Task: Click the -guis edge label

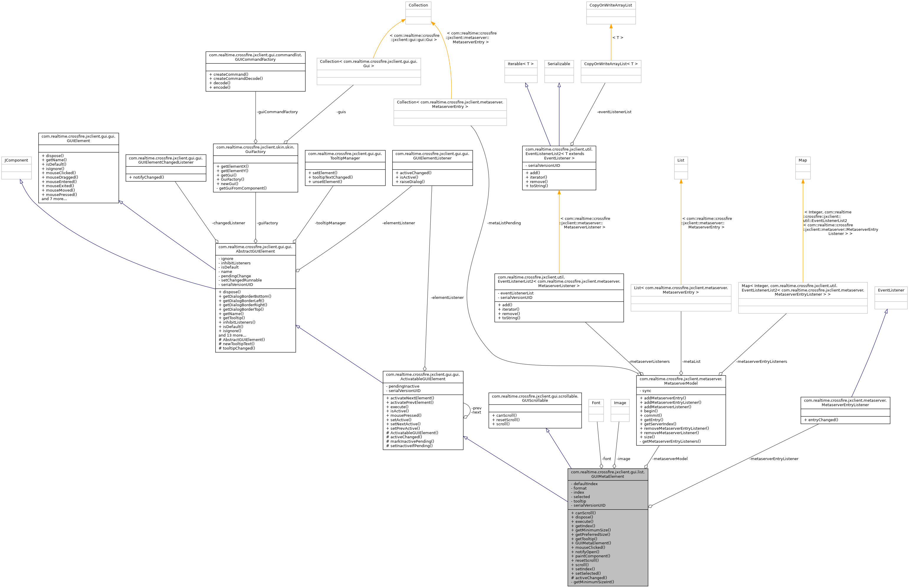Action: (341, 112)
